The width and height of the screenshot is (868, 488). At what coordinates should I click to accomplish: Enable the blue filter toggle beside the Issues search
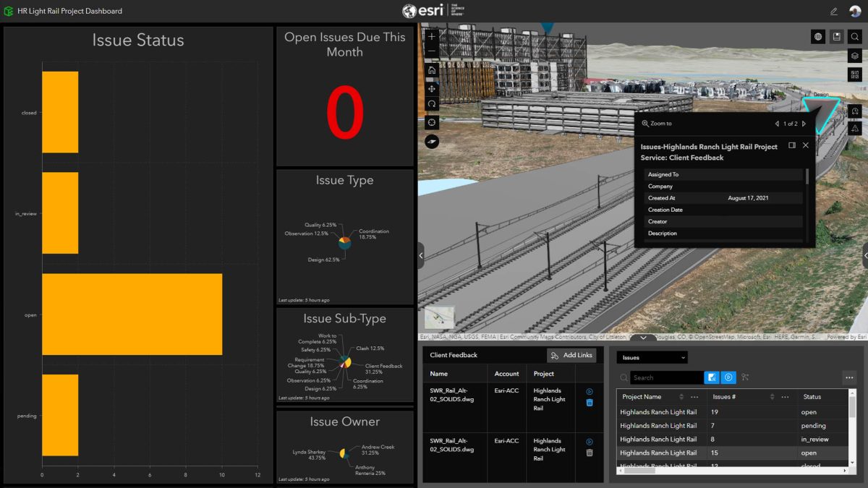[712, 377]
